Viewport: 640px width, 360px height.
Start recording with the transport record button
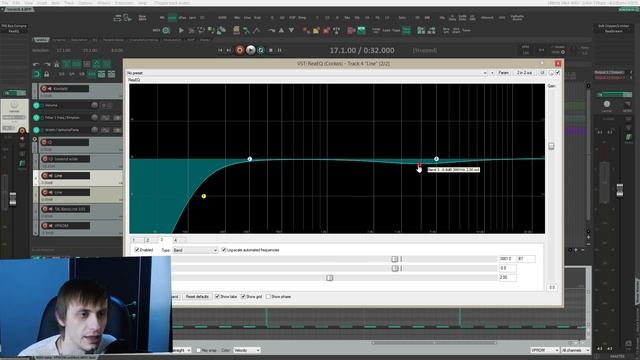point(240,50)
